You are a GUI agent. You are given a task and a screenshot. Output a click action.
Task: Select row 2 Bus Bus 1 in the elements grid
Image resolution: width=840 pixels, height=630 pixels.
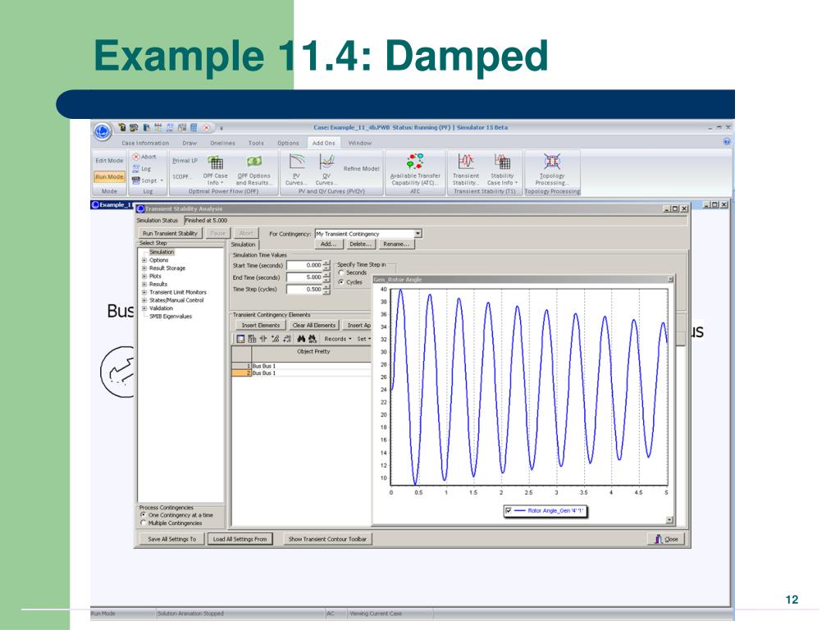point(301,373)
